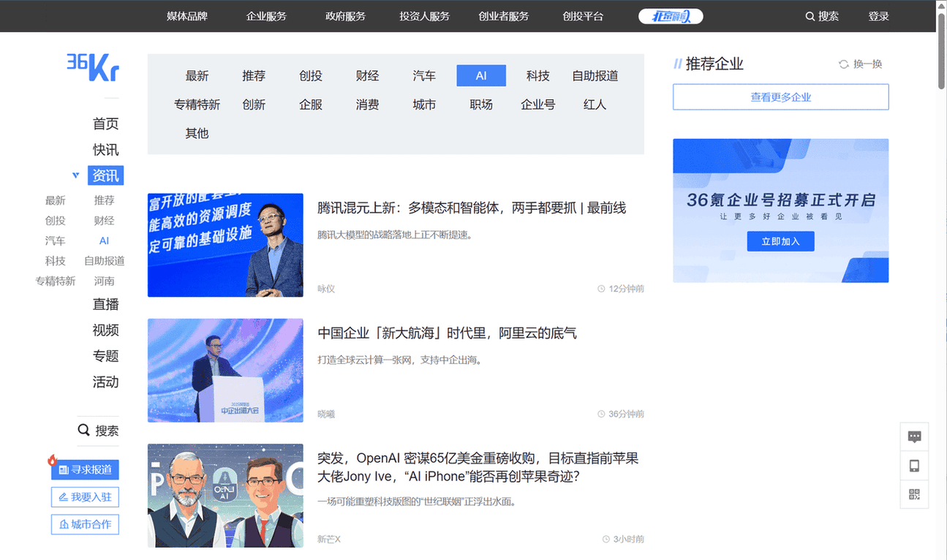
Task: Open the OpenAI article thumbnail image
Action: [x=225, y=496]
